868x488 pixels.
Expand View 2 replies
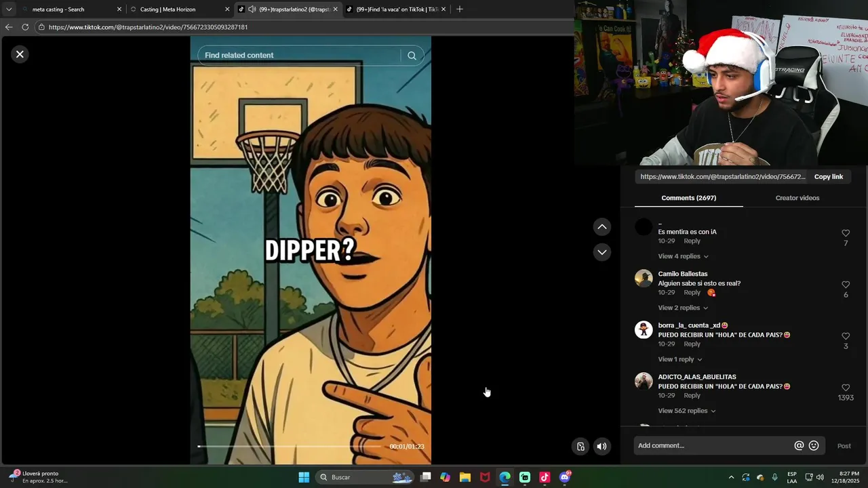[683, 308]
